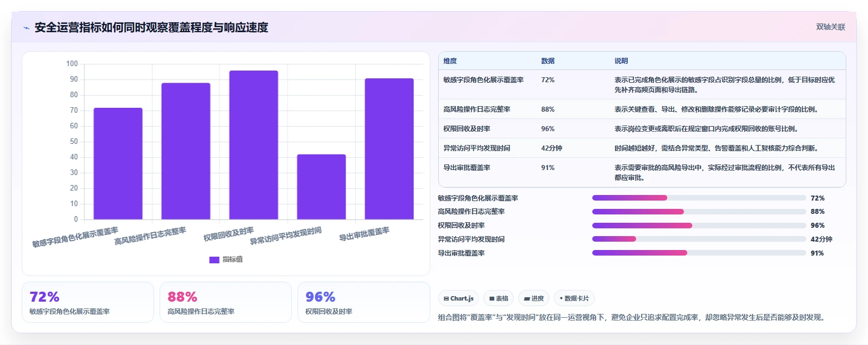The height and width of the screenshot is (345, 868).
Task: Click the 42分钟 progress bar
Action: click(x=699, y=239)
